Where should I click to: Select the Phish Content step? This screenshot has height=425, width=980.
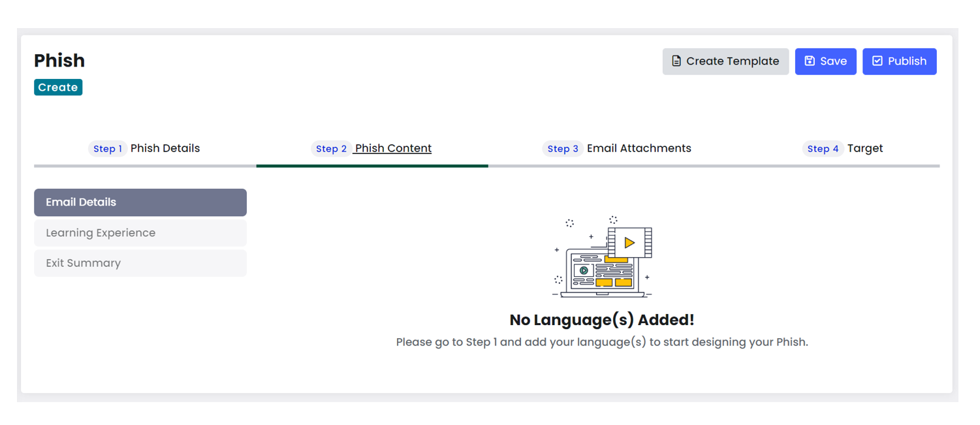point(392,148)
